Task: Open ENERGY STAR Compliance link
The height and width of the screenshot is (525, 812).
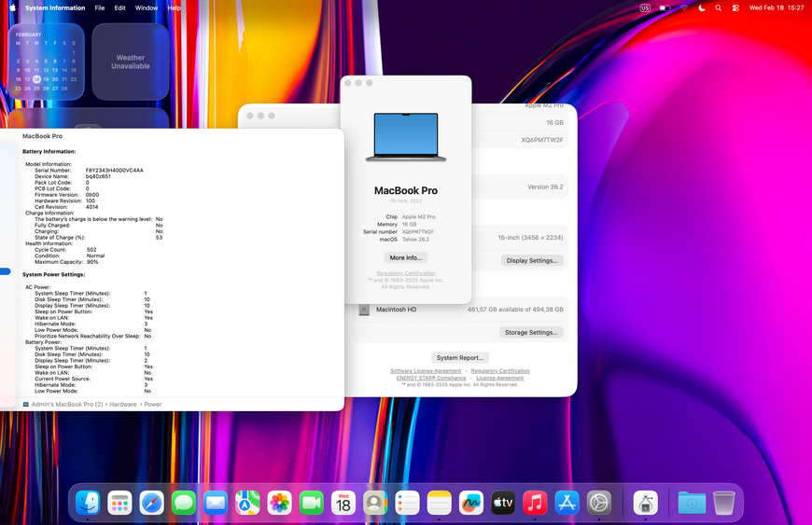Action: pyautogui.click(x=431, y=378)
